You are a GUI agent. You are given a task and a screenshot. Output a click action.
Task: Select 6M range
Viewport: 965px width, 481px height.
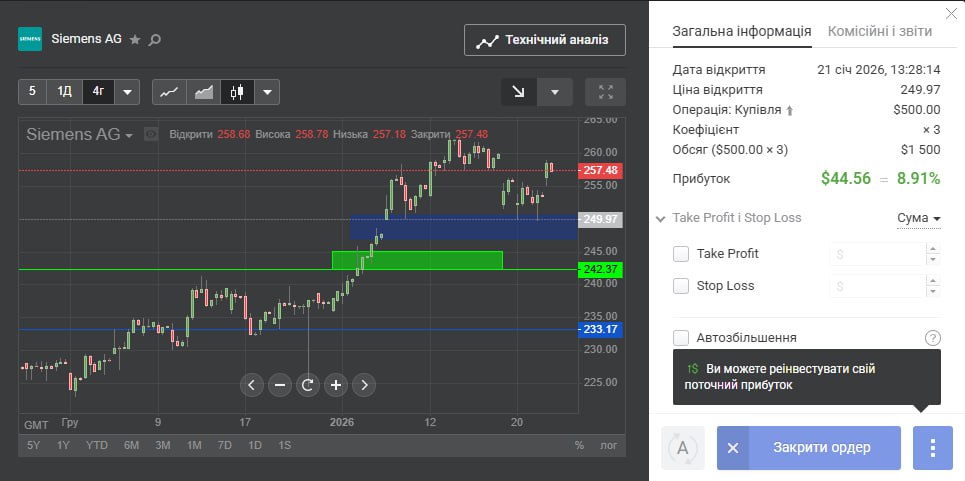click(131, 445)
